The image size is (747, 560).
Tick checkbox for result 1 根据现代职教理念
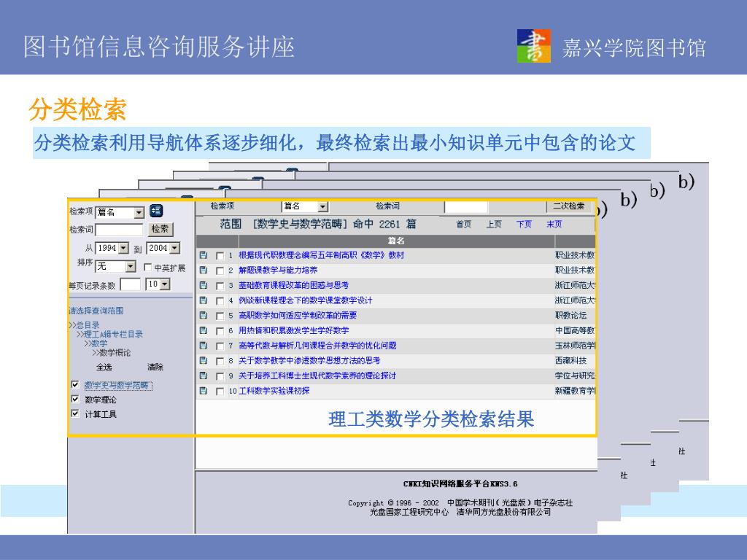click(220, 256)
